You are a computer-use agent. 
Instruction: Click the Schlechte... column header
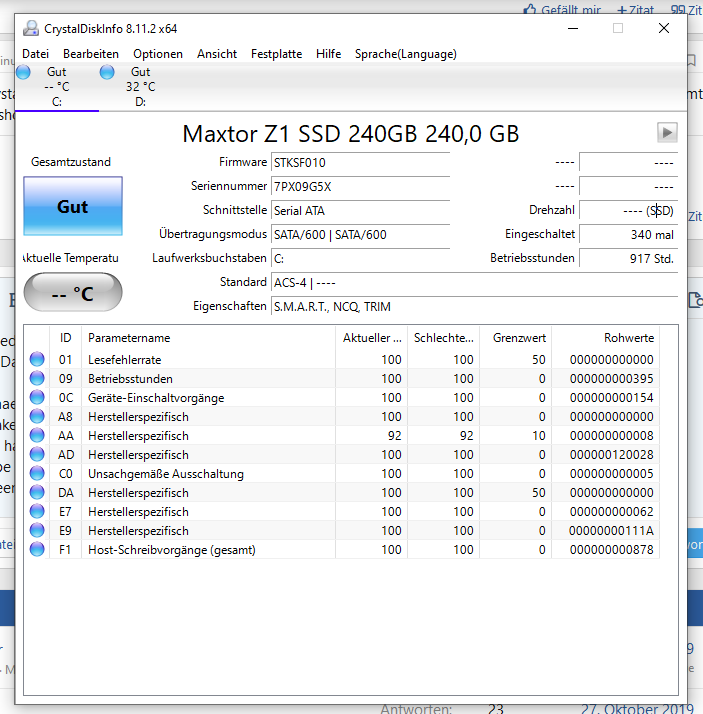click(443, 338)
